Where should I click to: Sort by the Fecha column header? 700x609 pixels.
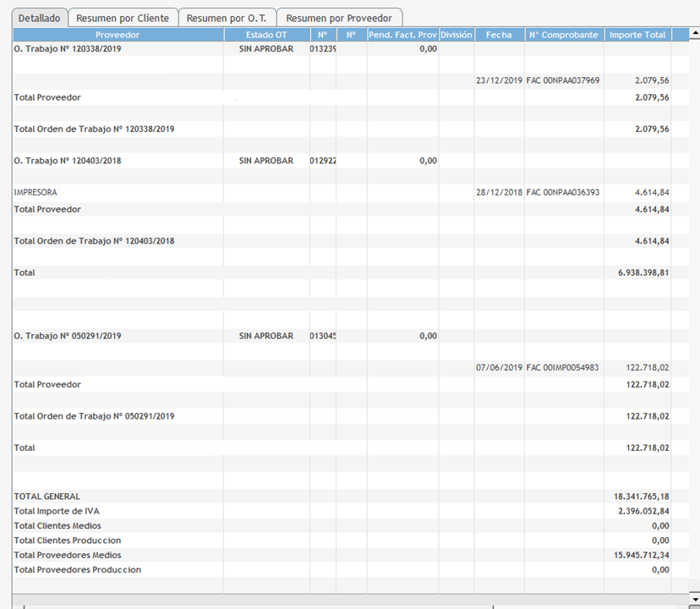pos(499,36)
